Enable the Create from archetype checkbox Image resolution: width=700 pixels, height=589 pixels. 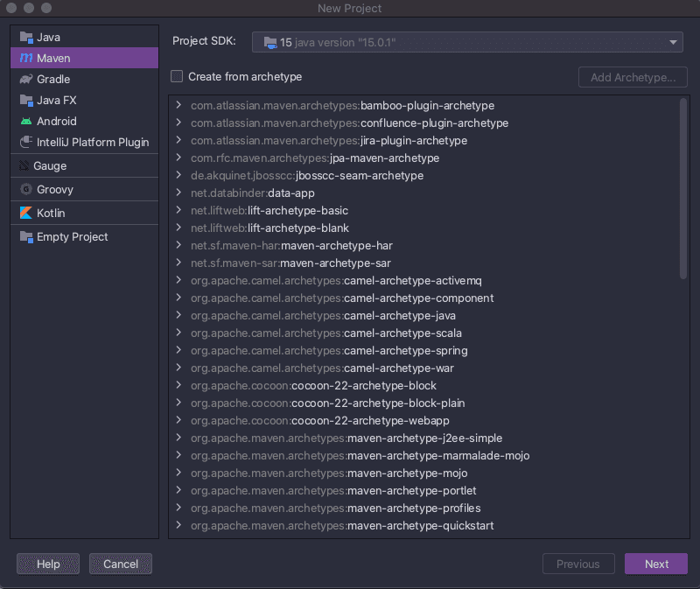(178, 77)
